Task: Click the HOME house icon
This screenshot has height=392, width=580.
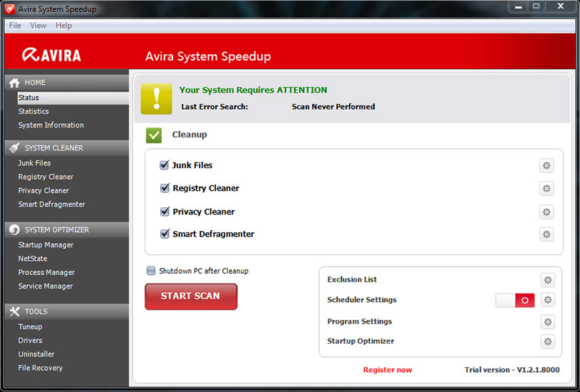Action: coord(14,83)
